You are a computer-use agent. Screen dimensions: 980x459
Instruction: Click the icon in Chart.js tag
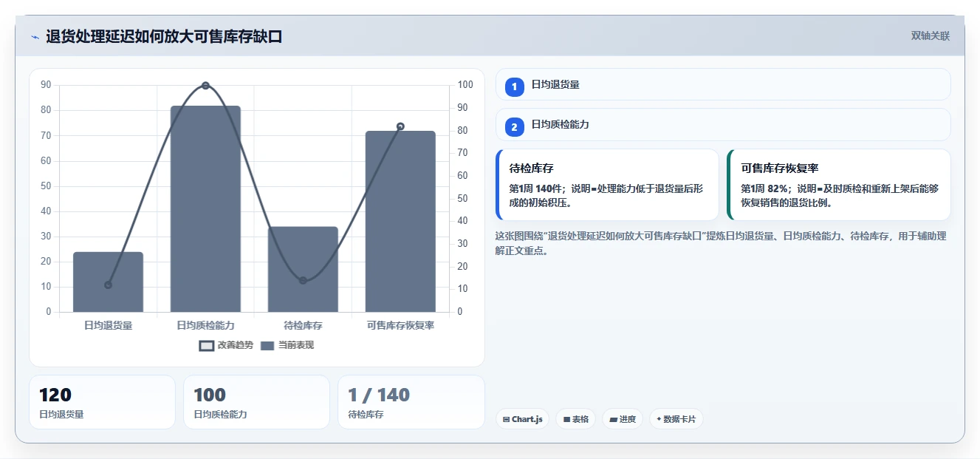pyautogui.click(x=506, y=419)
